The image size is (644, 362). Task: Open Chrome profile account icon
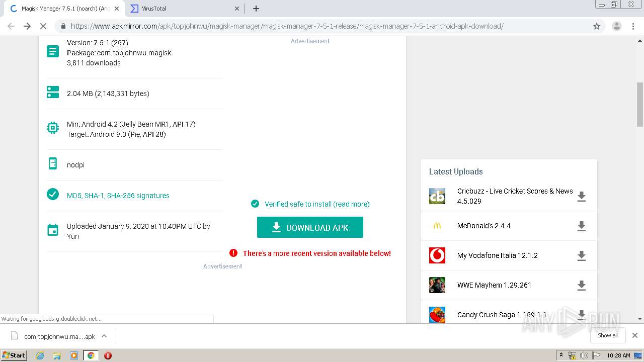point(617,26)
